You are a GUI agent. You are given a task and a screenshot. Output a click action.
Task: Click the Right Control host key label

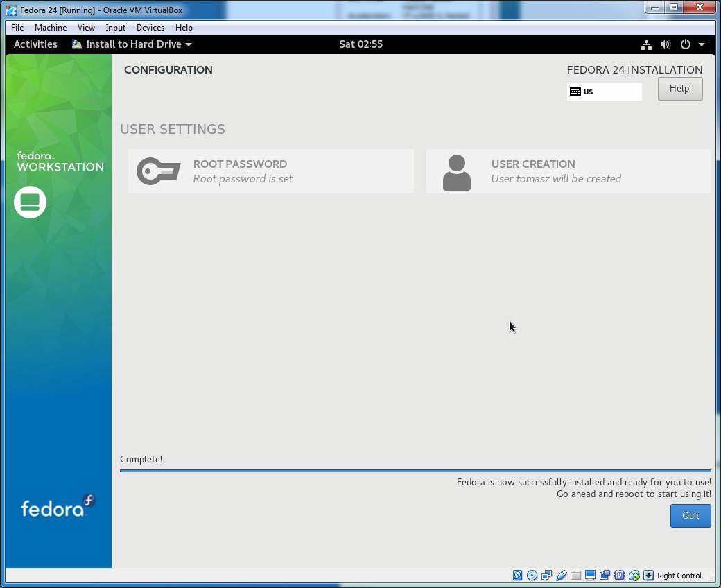coord(679,575)
